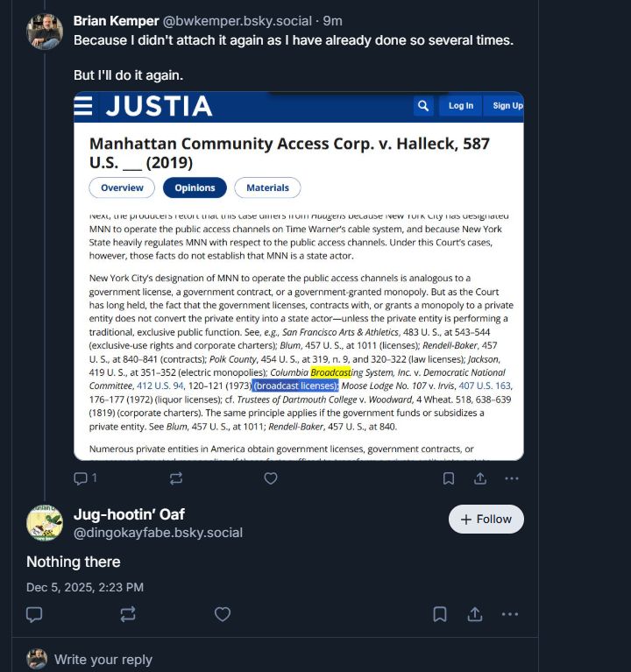This screenshot has height=672, width=631.
Task: Open Jug-hootin' Oaf's avatar
Action: tap(45, 523)
